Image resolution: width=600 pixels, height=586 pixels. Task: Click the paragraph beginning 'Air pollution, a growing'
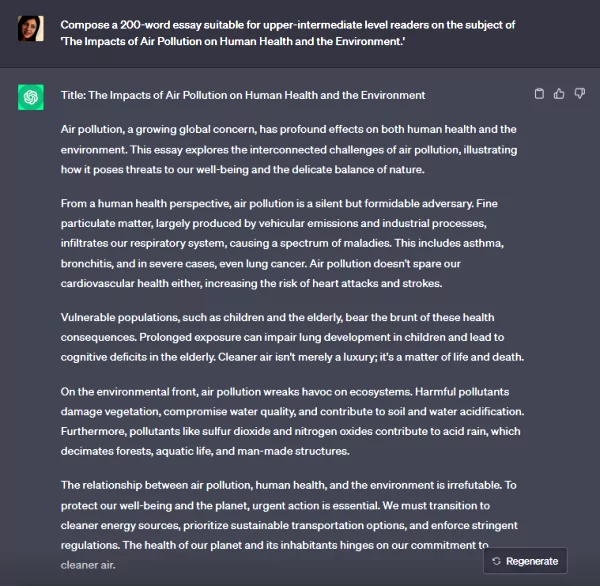(x=289, y=149)
